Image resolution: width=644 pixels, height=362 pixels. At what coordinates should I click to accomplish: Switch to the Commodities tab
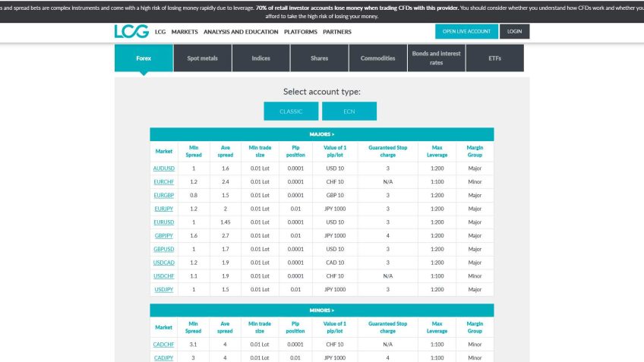377,58
